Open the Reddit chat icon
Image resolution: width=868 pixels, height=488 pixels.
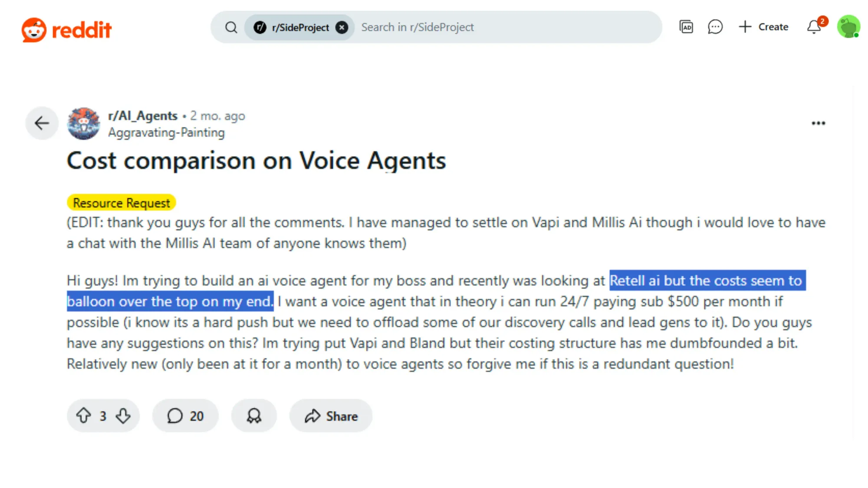(715, 27)
